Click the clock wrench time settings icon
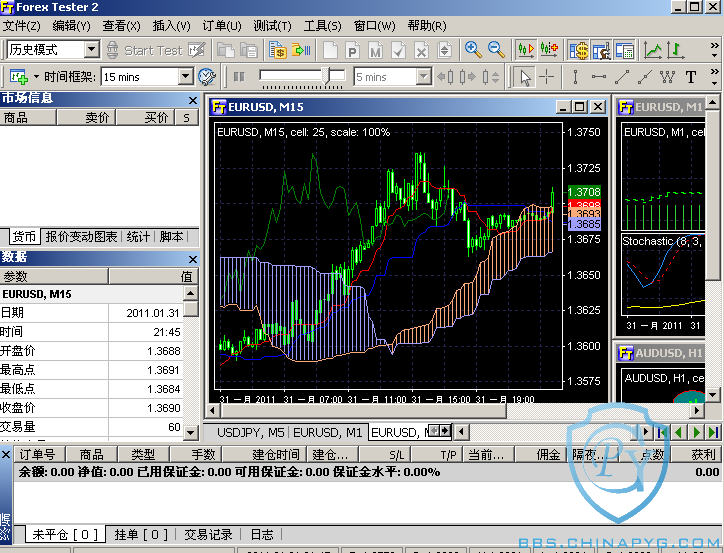This screenshot has width=724, height=553. point(207,77)
